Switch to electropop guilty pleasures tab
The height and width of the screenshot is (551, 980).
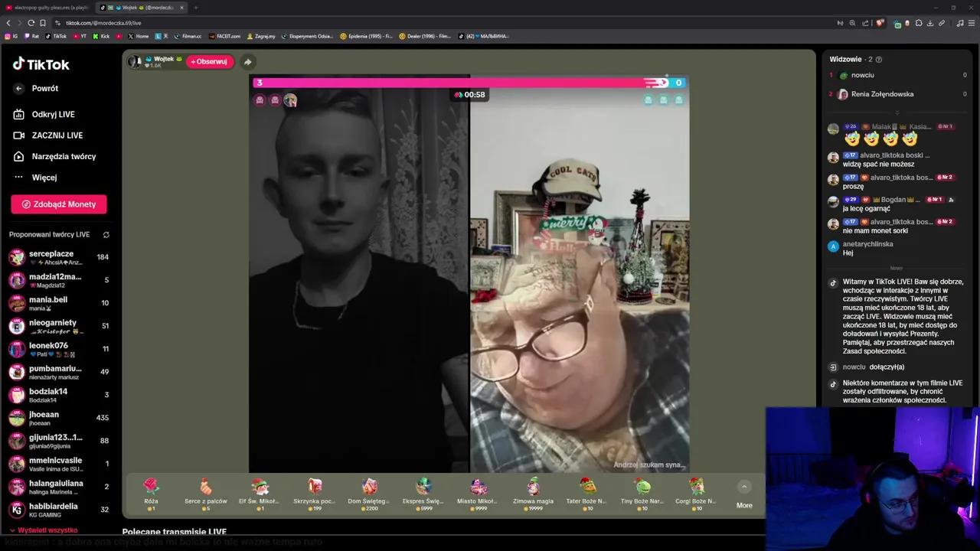pyautogui.click(x=47, y=8)
